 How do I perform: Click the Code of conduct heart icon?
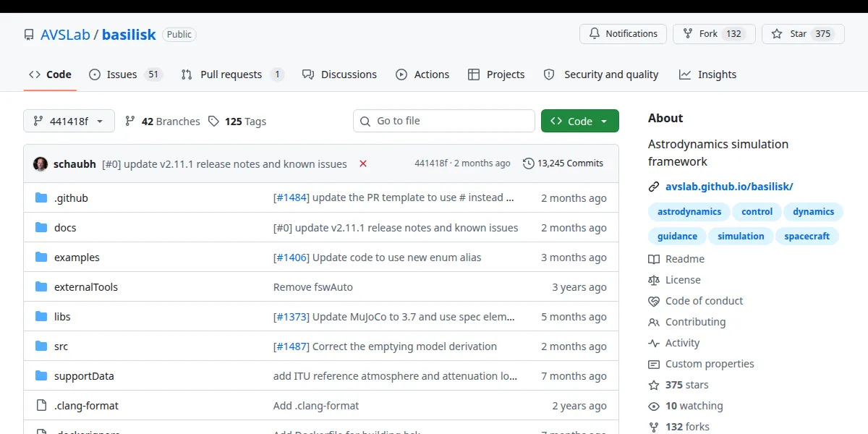pos(654,301)
